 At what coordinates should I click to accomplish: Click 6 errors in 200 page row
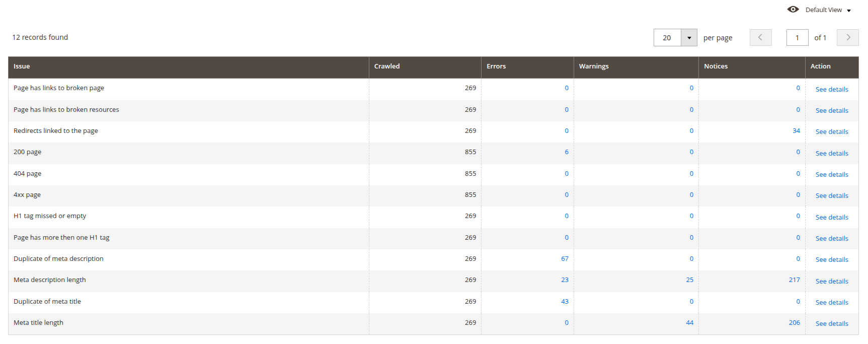[x=567, y=152]
